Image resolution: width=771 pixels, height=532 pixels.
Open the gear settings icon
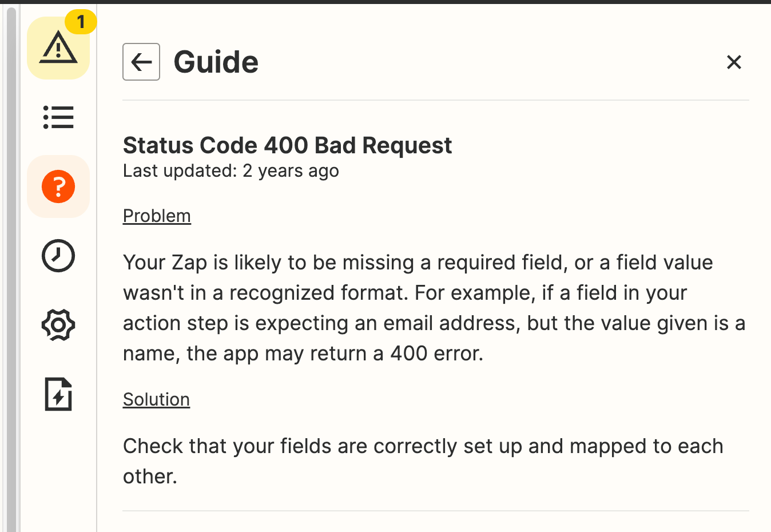coord(58,325)
